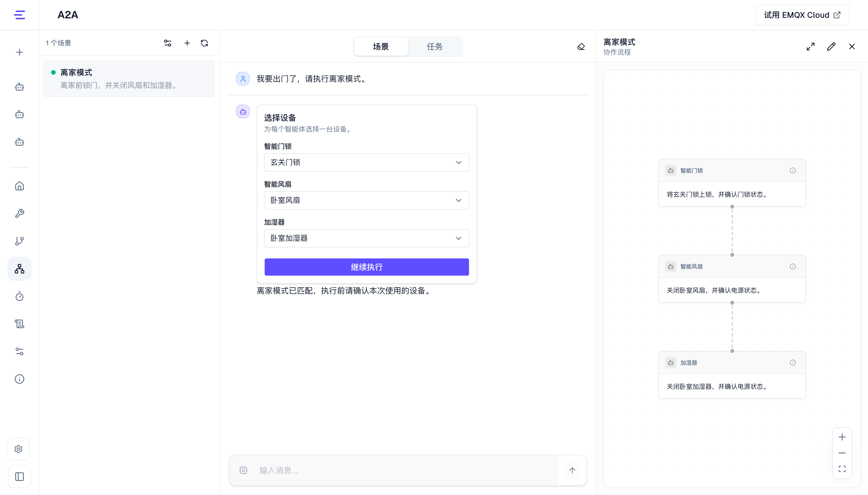Screen dimensions: 868x495
Task: Expand the 离家模式 flow panel to fullscreen
Action: (811, 47)
